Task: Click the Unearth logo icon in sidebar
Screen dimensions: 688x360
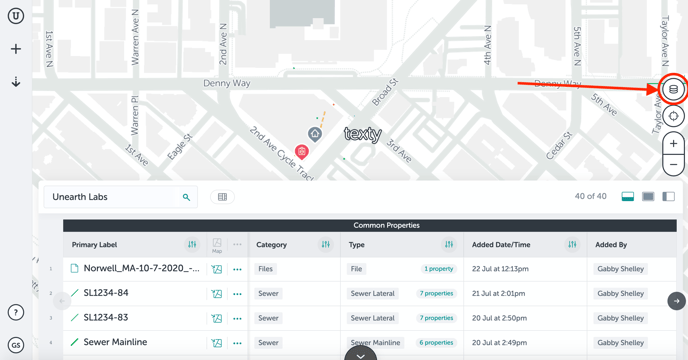Action: [16, 16]
